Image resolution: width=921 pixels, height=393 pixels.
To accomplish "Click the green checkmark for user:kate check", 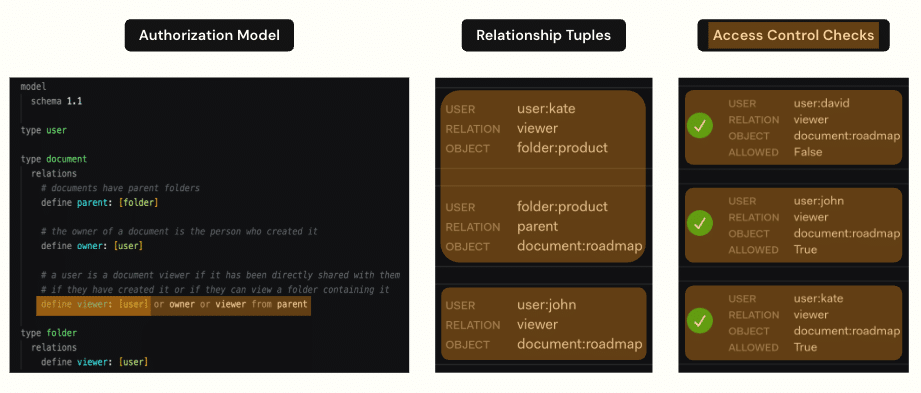I will (x=700, y=321).
